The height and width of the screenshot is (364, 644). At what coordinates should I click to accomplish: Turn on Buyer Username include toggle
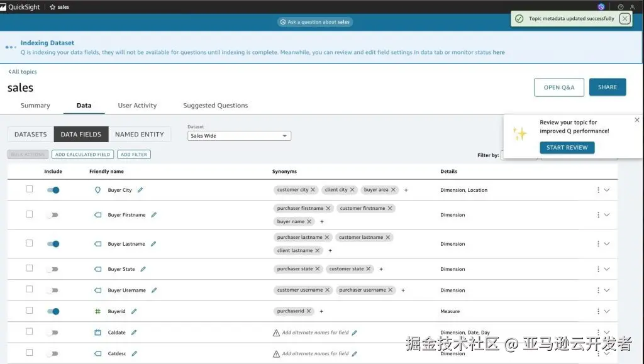tap(53, 290)
